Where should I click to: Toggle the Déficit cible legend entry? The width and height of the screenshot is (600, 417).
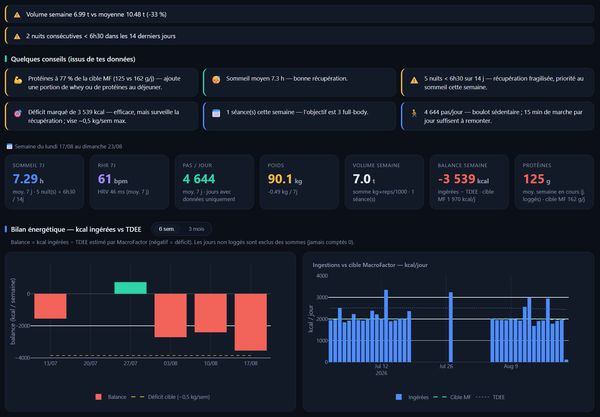point(170,397)
